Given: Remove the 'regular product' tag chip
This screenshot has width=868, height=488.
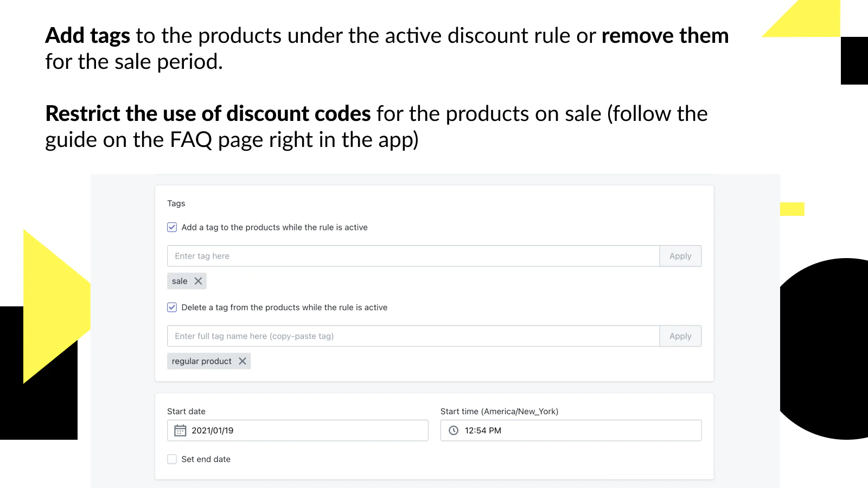Looking at the screenshot, I should (242, 361).
